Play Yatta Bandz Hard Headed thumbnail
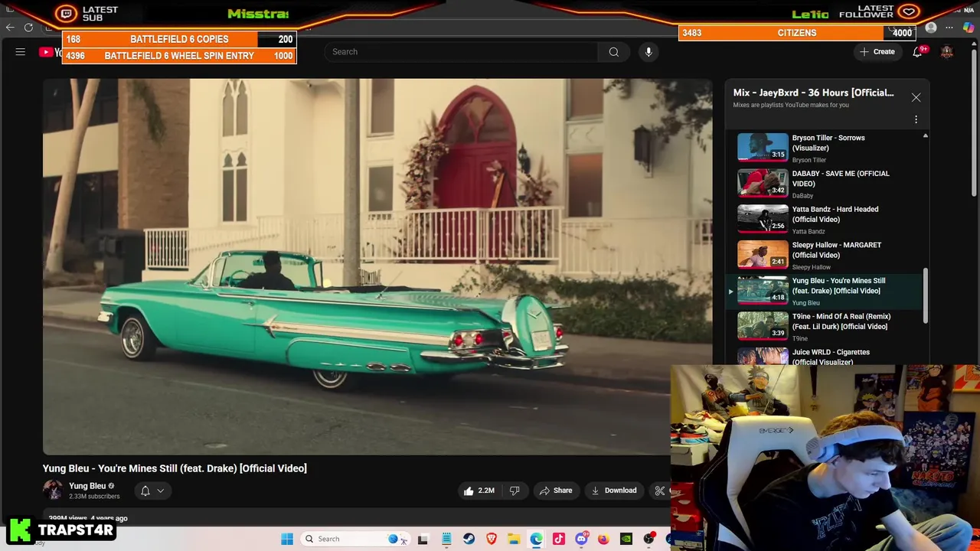 tap(763, 218)
